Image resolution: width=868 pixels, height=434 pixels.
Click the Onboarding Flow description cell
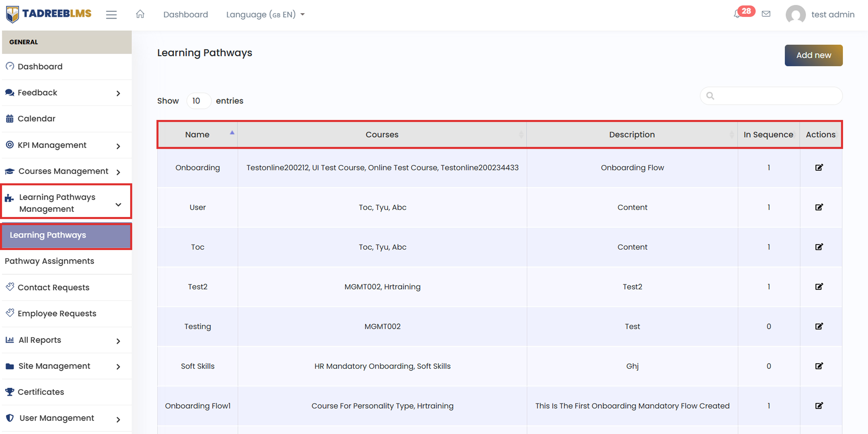[632, 167]
